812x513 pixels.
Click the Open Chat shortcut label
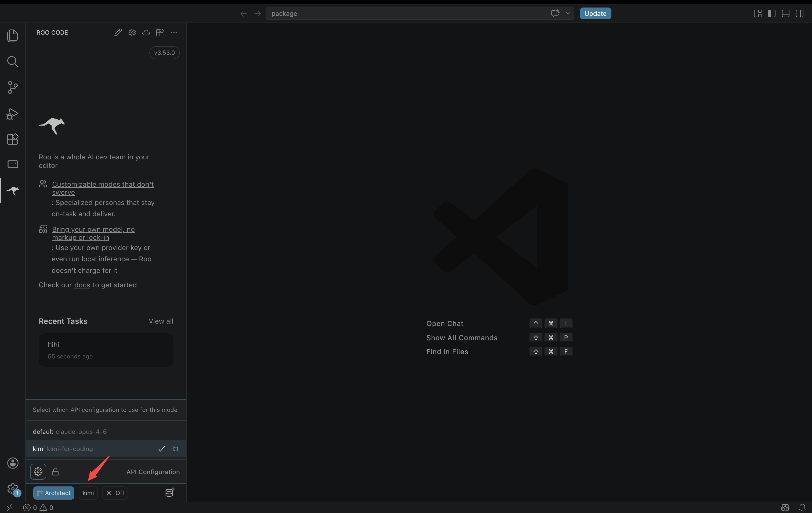pyautogui.click(x=445, y=324)
